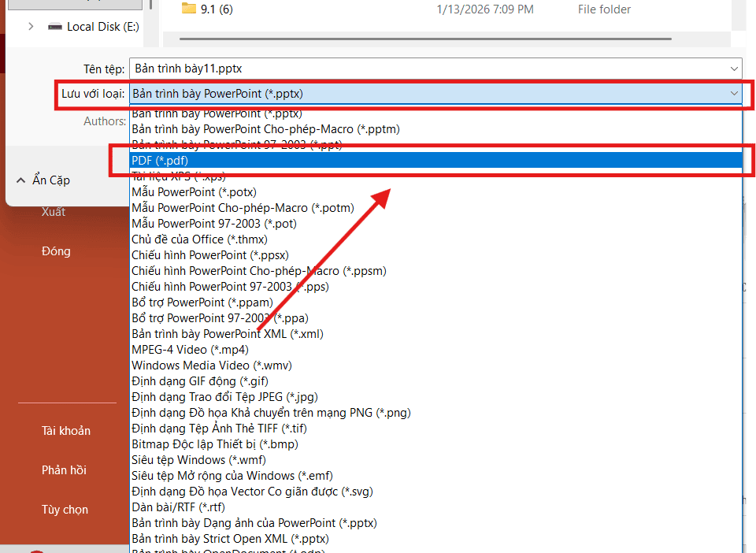Pick Mẫu PowerPoint 97-2003 (*.pot)
Viewport: 756px width, 553px height.
[x=435, y=224]
